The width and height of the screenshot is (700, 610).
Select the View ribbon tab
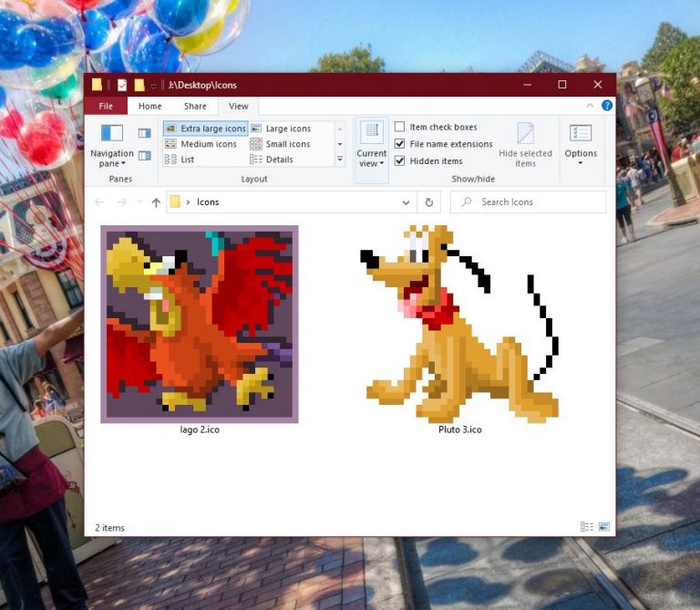239,106
